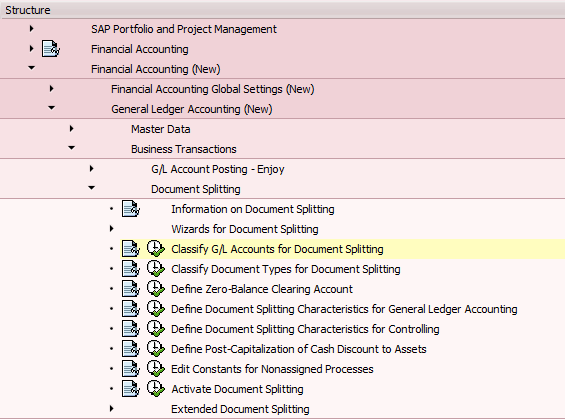Expand the Extended Document Splitting node

[111, 408]
